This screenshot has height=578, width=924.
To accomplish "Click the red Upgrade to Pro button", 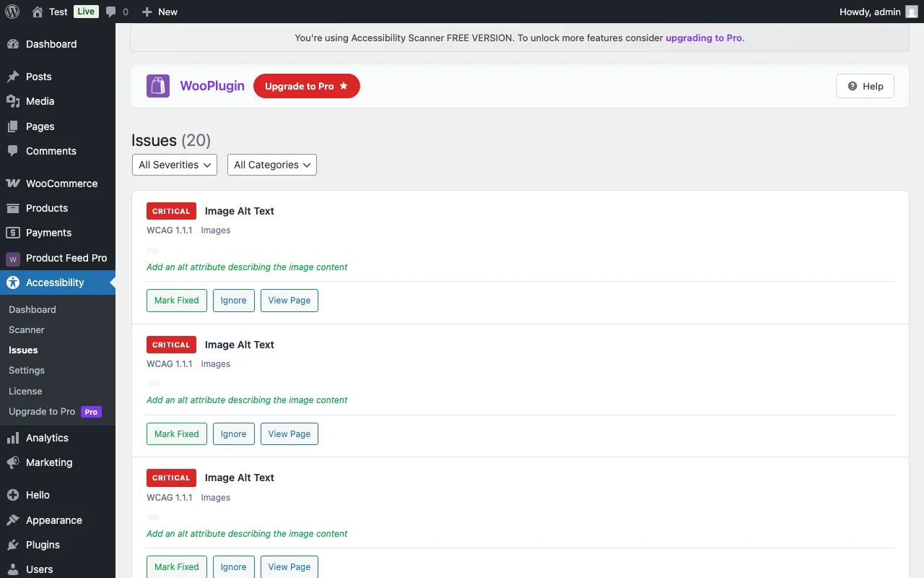I will (x=306, y=86).
